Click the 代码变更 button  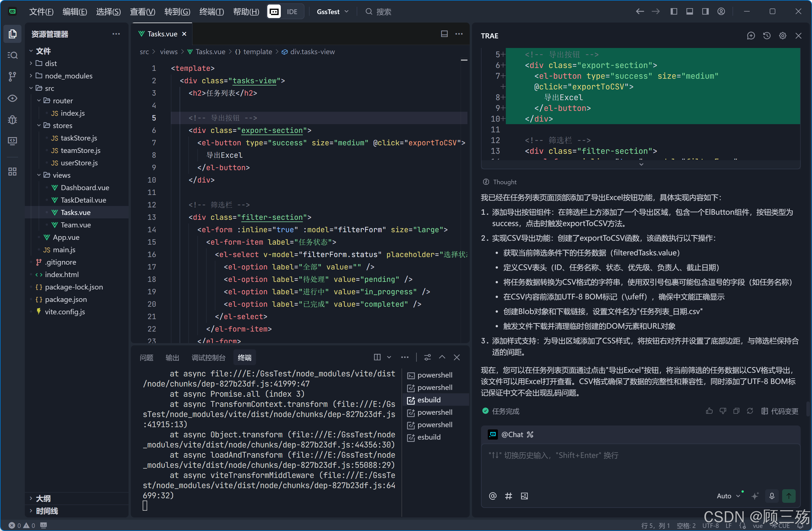[780, 411]
